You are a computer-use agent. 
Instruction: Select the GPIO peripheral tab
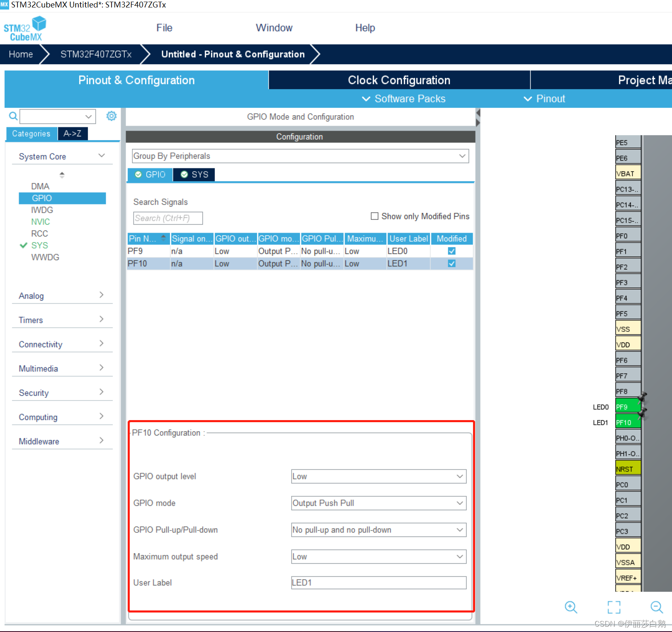point(150,175)
